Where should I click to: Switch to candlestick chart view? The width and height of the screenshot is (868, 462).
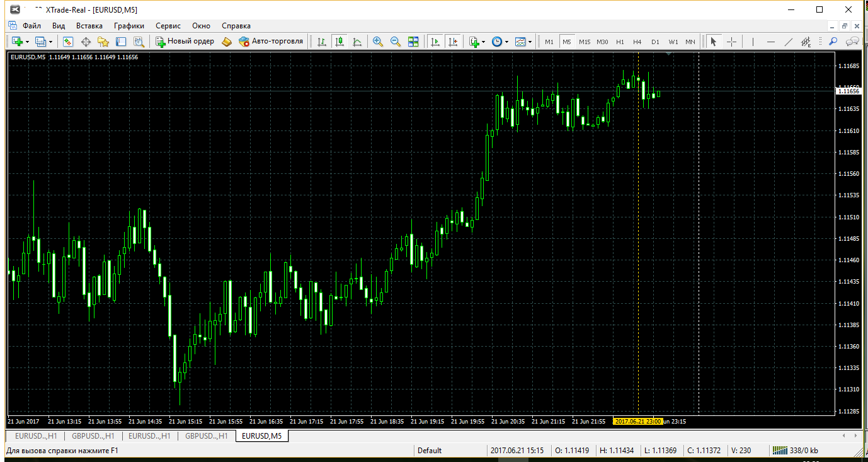pyautogui.click(x=340, y=42)
